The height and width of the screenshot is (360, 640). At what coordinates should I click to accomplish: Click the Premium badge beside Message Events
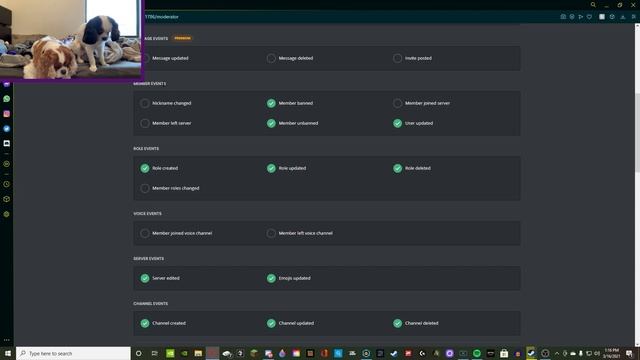point(182,38)
